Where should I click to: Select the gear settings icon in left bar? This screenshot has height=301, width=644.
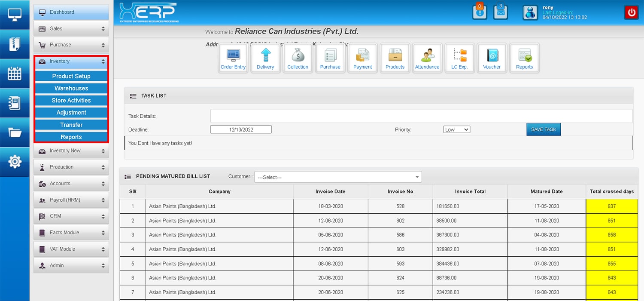15,162
